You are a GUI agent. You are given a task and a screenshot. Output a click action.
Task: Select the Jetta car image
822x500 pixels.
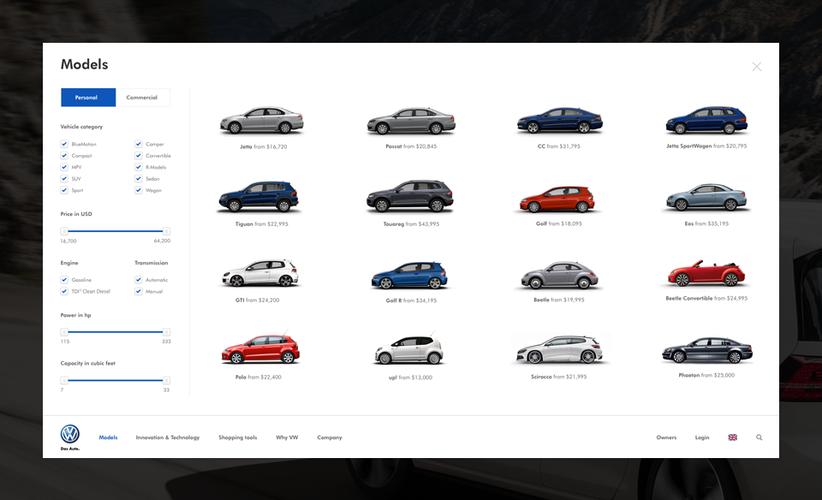coord(261,121)
